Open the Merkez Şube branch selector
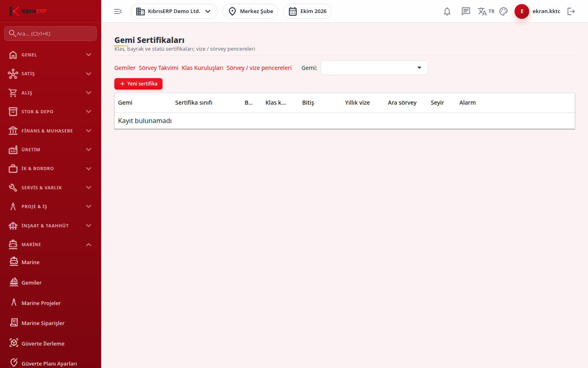The image size is (588, 368). click(x=250, y=11)
